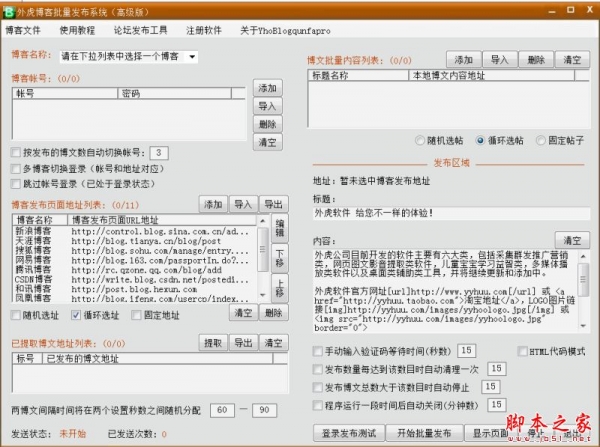This screenshot has height=447, width=600.
Task: Click the maximum interval field showing 90
Action: pos(264,410)
